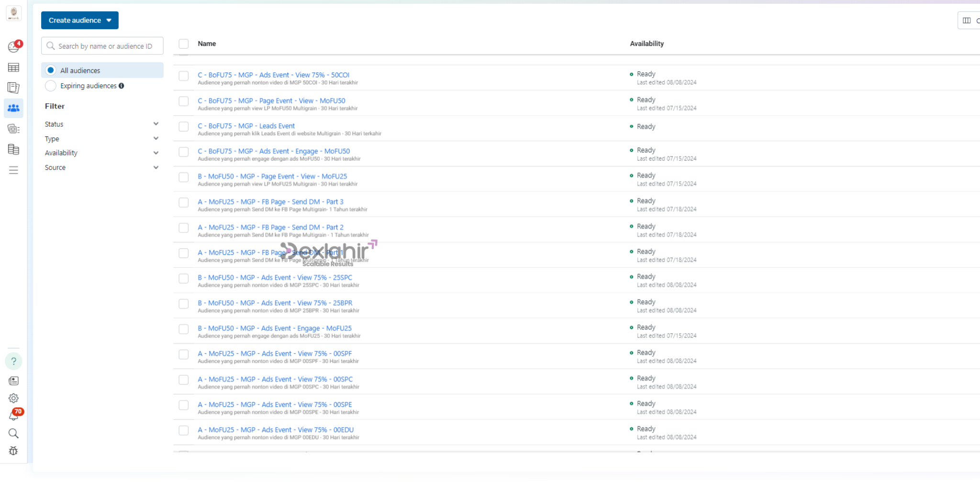Check the box for Leads Event audience
The image size is (980, 501).
pos(184,127)
